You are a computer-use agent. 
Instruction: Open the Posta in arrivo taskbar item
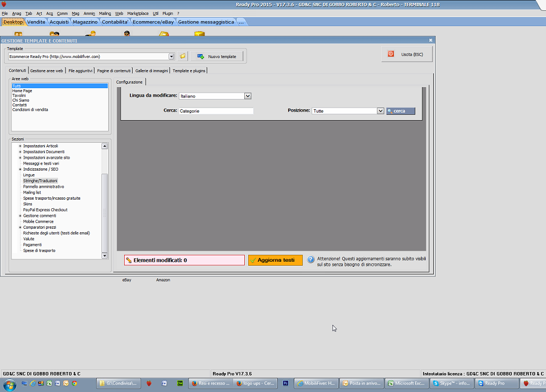coord(362,383)
